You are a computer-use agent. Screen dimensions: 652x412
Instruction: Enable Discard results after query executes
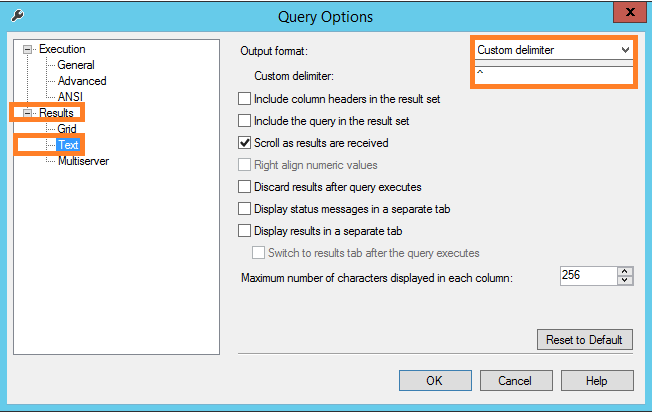(245, 187)
